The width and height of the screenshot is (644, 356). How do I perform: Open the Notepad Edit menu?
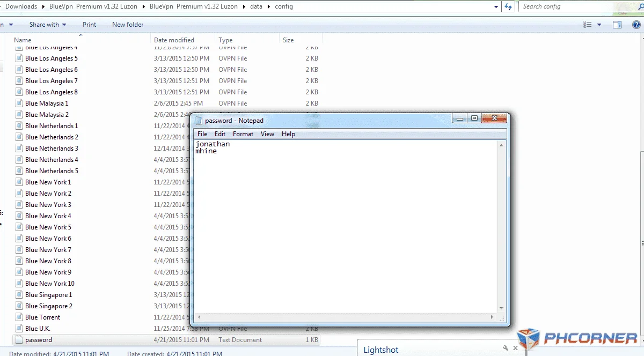220,134
